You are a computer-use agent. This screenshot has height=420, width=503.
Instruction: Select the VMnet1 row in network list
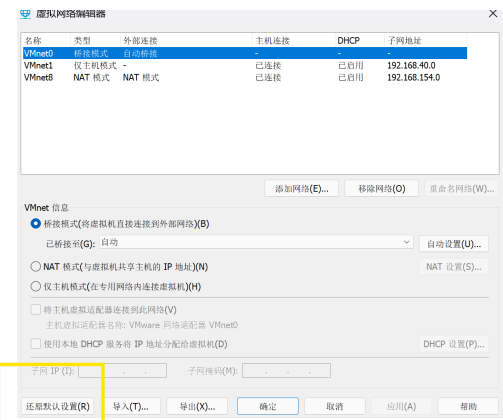[x=245, y=65]
